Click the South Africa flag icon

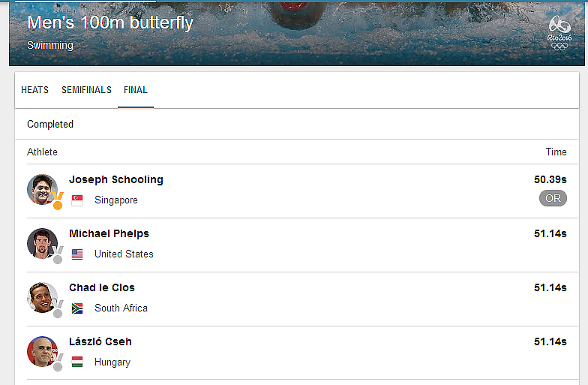(x=77, y=308)
